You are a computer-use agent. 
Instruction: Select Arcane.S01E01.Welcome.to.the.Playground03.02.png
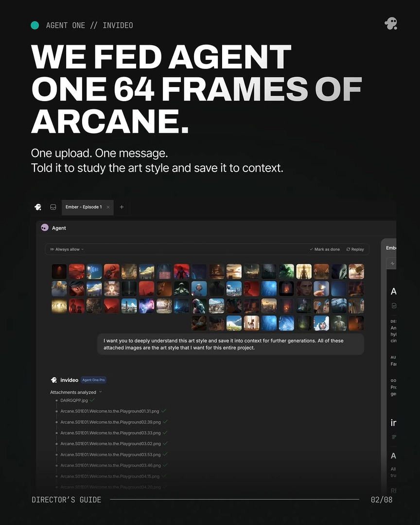(110, 444)
